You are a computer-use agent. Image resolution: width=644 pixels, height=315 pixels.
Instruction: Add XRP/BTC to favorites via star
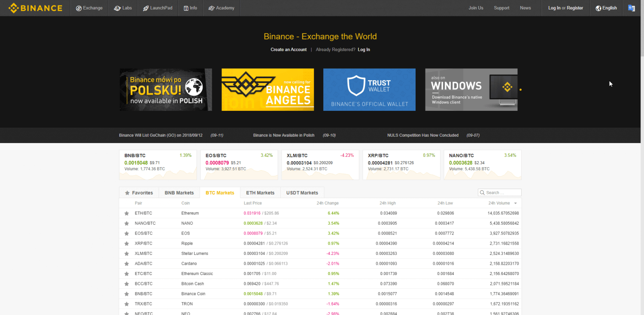click(126, 243)
